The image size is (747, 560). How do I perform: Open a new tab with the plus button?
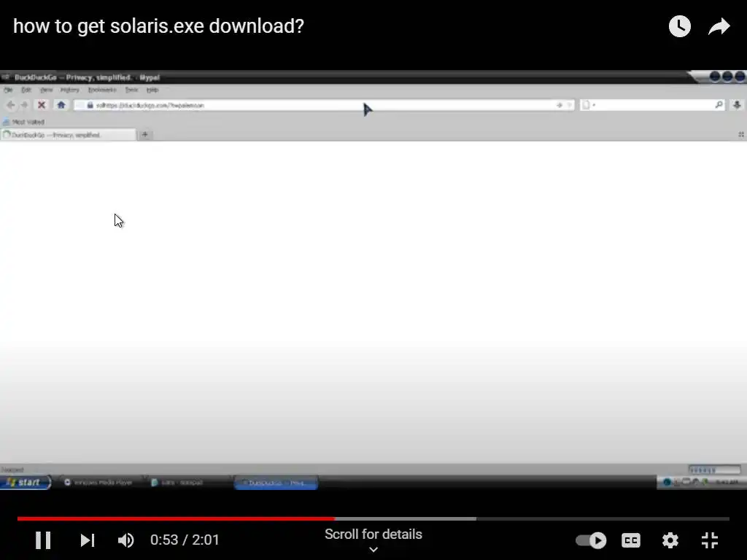145,135
